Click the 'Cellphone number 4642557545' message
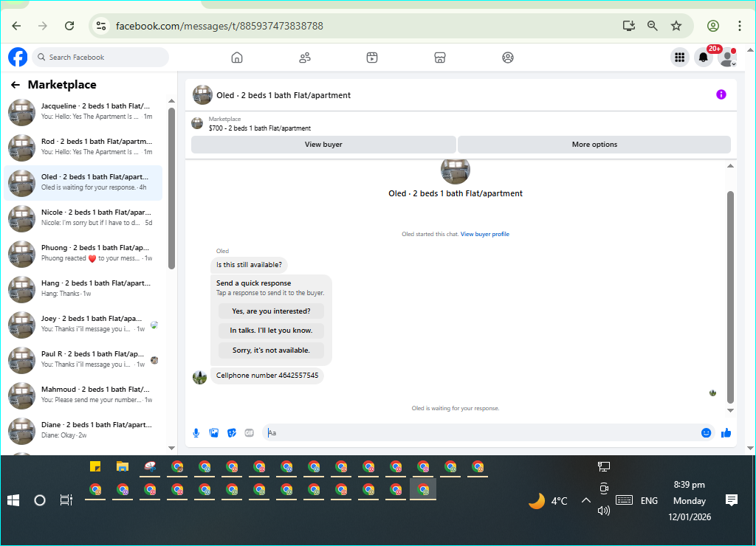Image resolution: width=756 pixels, height=546 pixels. click(x=267, y=376)
